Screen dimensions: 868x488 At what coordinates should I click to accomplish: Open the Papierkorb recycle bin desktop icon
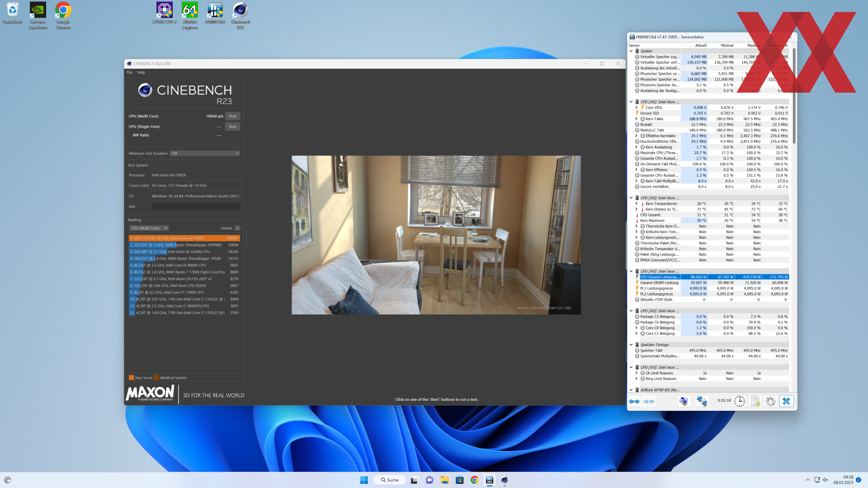click(x=13, y=14)
